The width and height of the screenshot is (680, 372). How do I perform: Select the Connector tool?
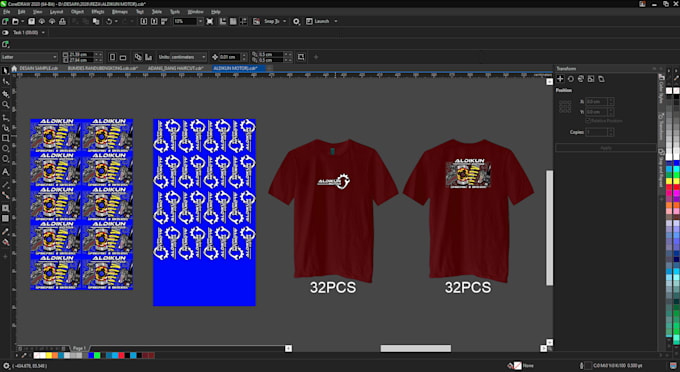pyautogui.click(x=5, y=196)
